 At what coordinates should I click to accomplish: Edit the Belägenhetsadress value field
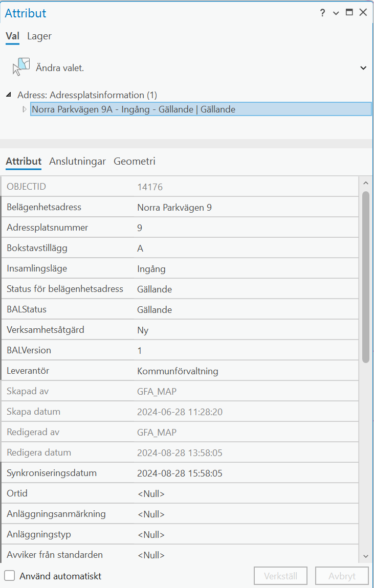[246, 208]
